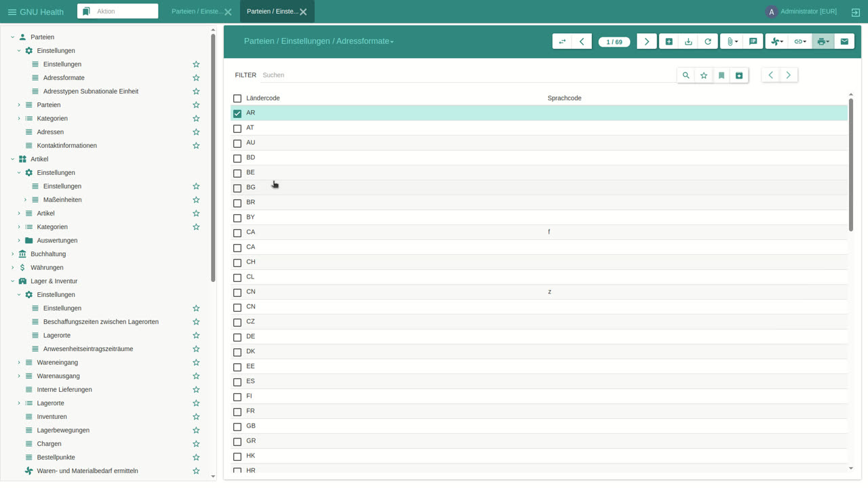Click the switch view toolbar icon
The image size is (868, 488).
click(x=562, y=41)
